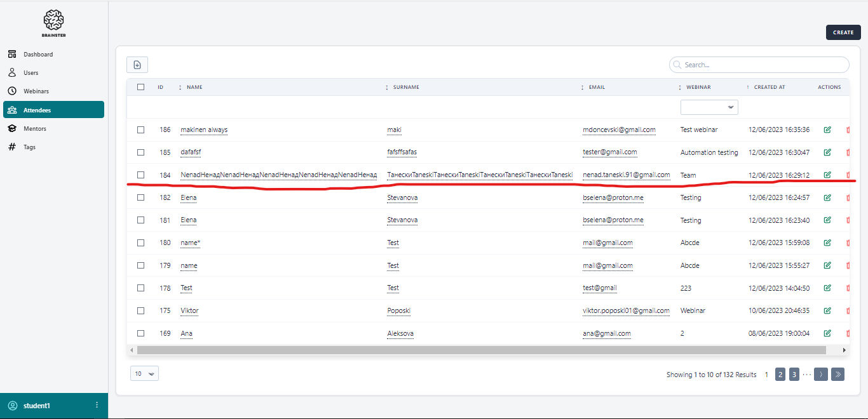The image size is (868, 419).
Task: Sort the table by Created At column
Action: click(769, 87)
